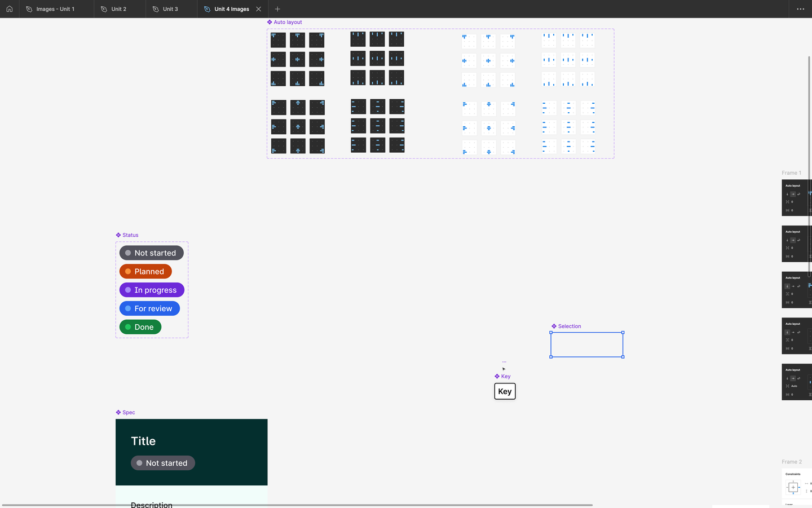Open the Unit 3 tab
The image size is (812, 508).
170,9
